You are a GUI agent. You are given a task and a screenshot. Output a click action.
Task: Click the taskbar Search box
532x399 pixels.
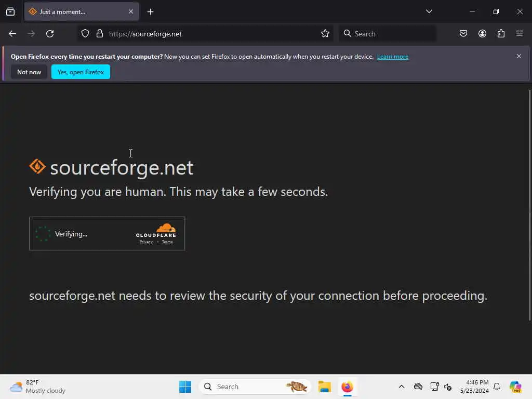click(255, 387)
